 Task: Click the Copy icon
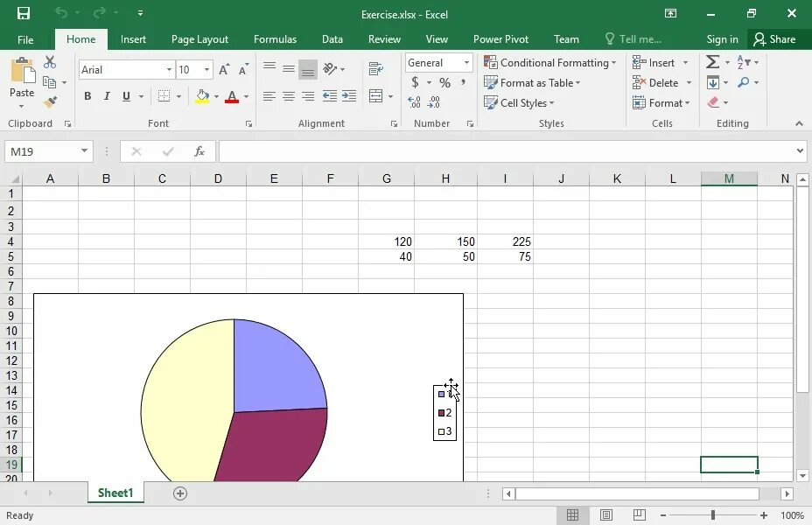[x=49, y=81]
